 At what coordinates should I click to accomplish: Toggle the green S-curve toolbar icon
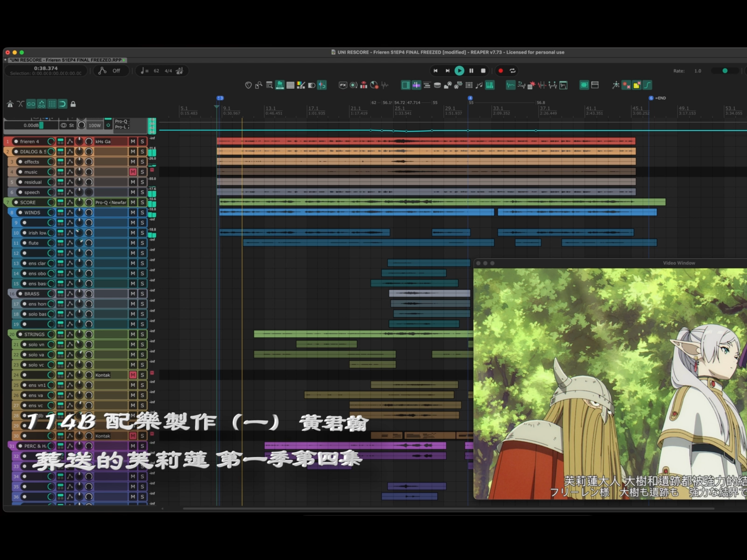(647, 85)
